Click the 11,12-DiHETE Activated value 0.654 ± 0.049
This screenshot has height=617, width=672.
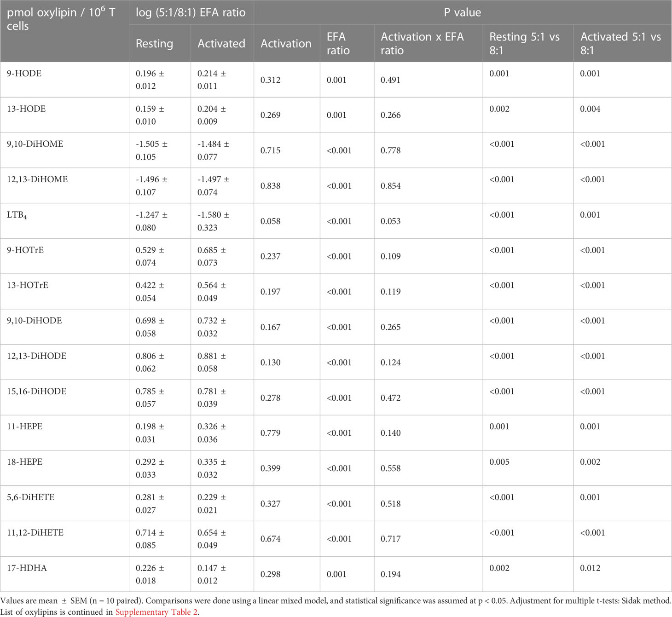tap(212, 539)
